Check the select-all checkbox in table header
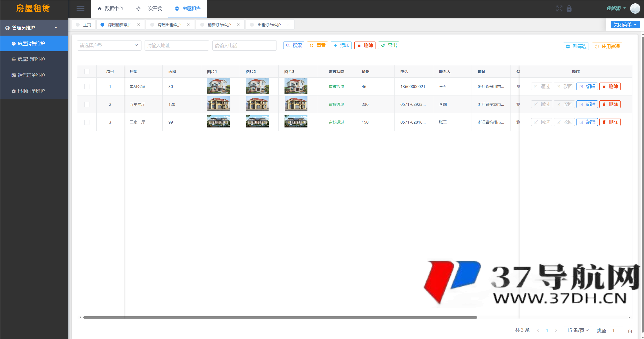This screenshot has width=644, height=339. pos(87,71)
